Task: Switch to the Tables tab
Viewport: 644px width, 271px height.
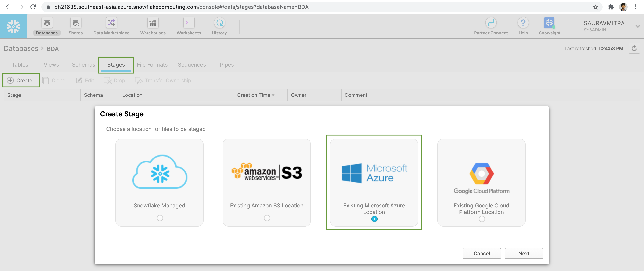Action: 20,65
